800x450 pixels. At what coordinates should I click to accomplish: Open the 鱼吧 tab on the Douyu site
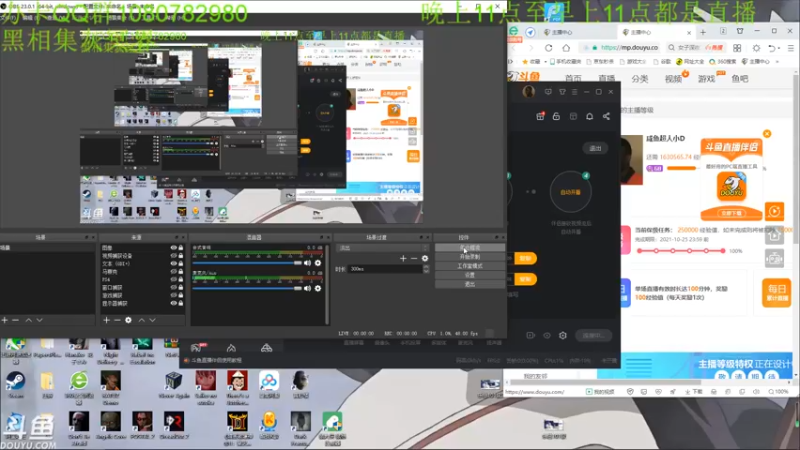(739, 79)
